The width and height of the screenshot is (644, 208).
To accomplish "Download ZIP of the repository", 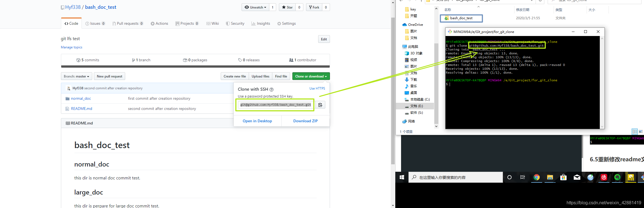I will [306, 121].
